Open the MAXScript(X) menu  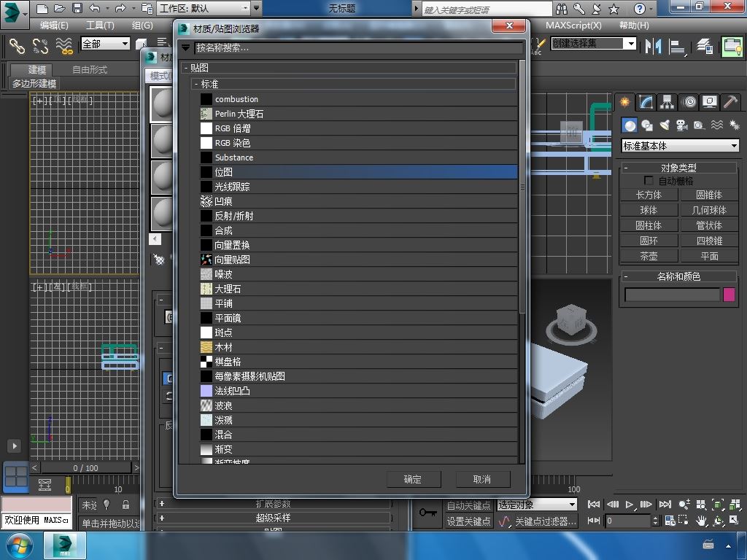pos(573,26)
